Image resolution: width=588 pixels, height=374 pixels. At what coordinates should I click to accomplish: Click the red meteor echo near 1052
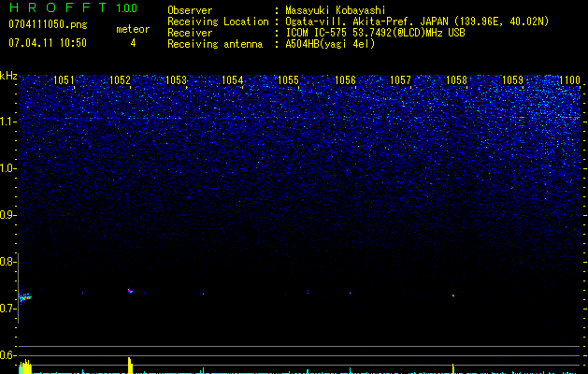(130, 291)
